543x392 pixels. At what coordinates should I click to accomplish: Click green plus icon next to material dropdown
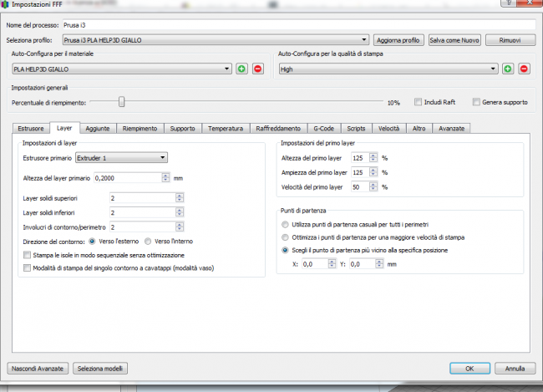pyautogui.click(x=241, y=69)
